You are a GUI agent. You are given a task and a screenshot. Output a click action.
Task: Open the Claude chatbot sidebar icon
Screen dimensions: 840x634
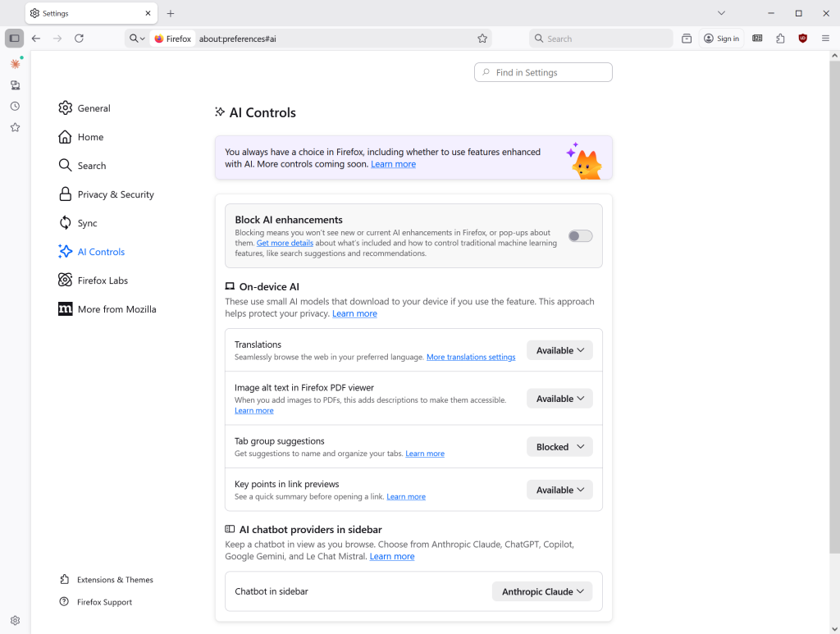15,64
